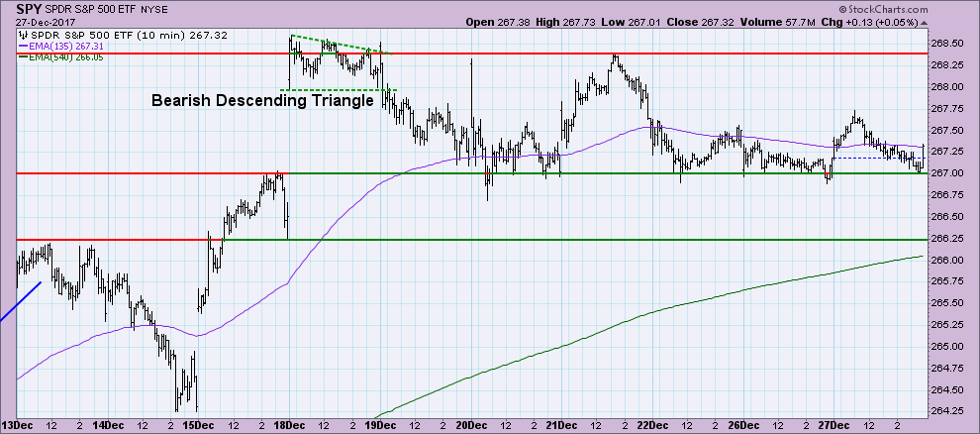
Task: Open the StockCharts.com copyright link
Action: click(x=923, y=8)
